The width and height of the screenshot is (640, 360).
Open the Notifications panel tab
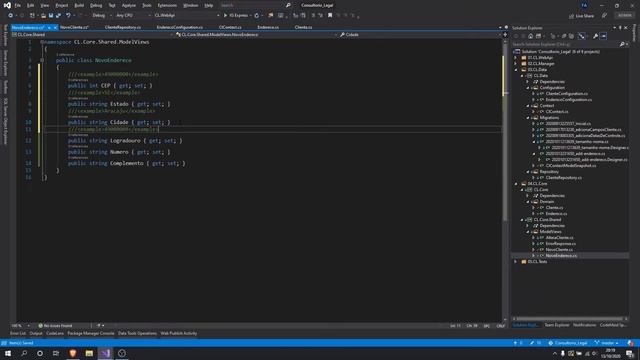click(584, 325)
